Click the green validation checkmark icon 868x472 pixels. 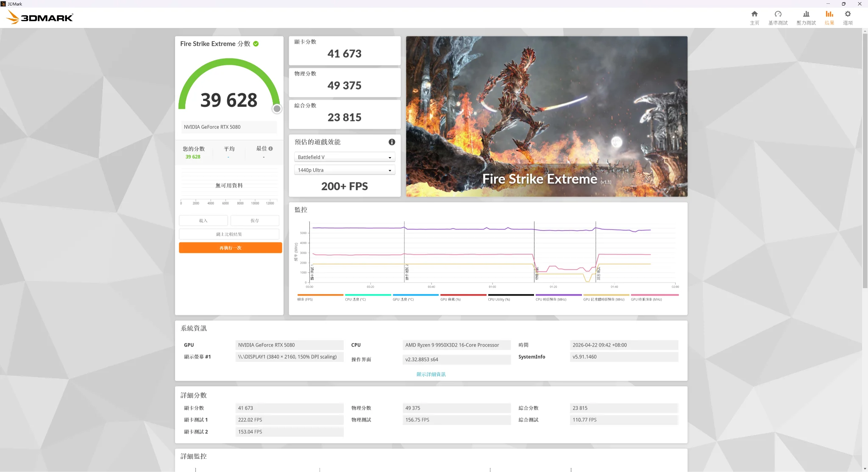pyautogui.click(x=256, y=44)
